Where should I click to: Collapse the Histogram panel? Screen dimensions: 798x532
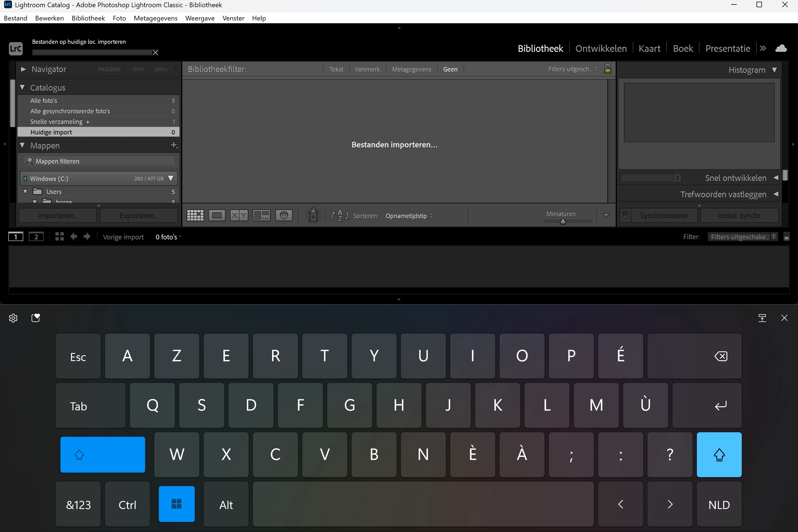[x=775, y=70]
